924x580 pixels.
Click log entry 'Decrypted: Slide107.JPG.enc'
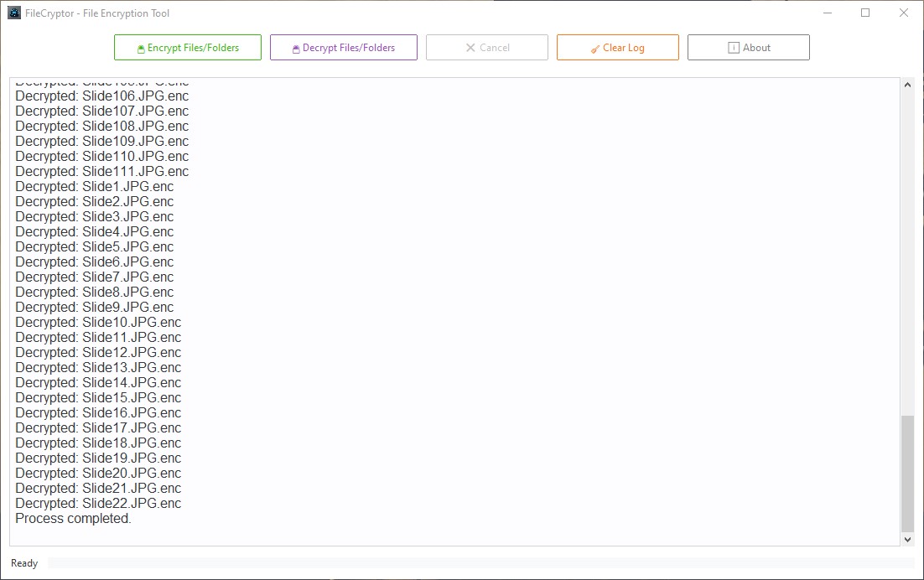(x=102, y=111)
